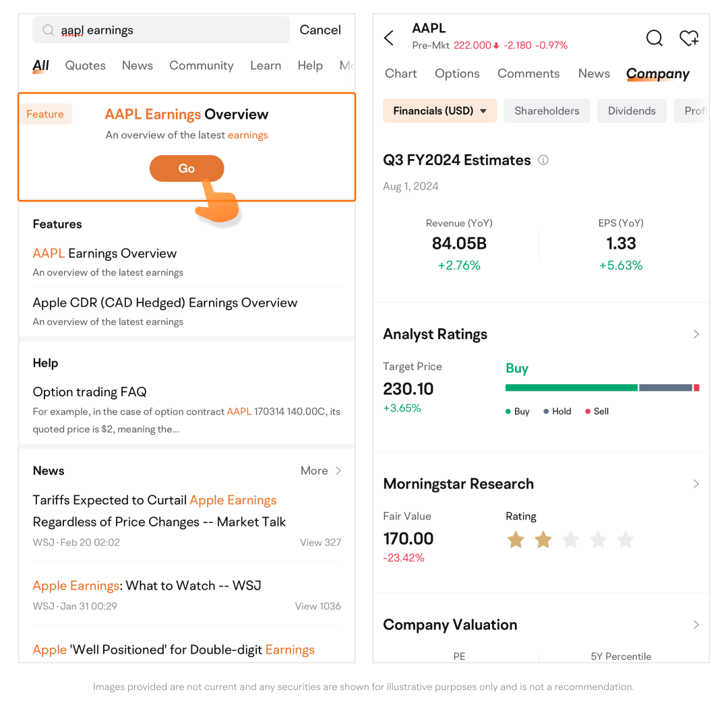Go back using the left arrow icon
This screenshot has width=728, height=707.
[389, 38]
